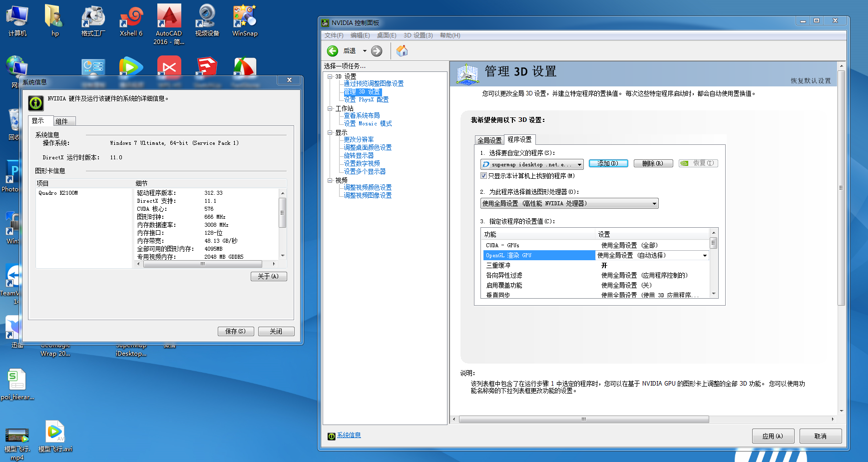Switch to the 程序设置 tab

[520, 139]
